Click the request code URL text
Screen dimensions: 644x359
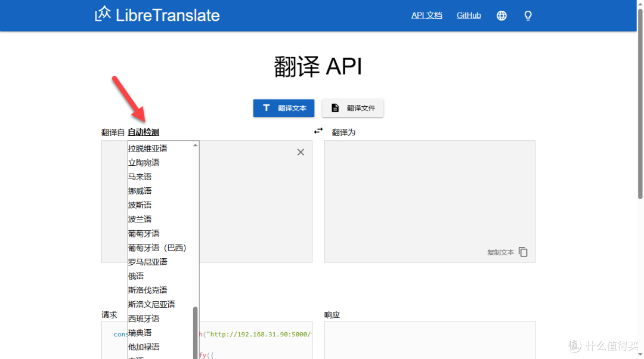[x=259, y=335]
